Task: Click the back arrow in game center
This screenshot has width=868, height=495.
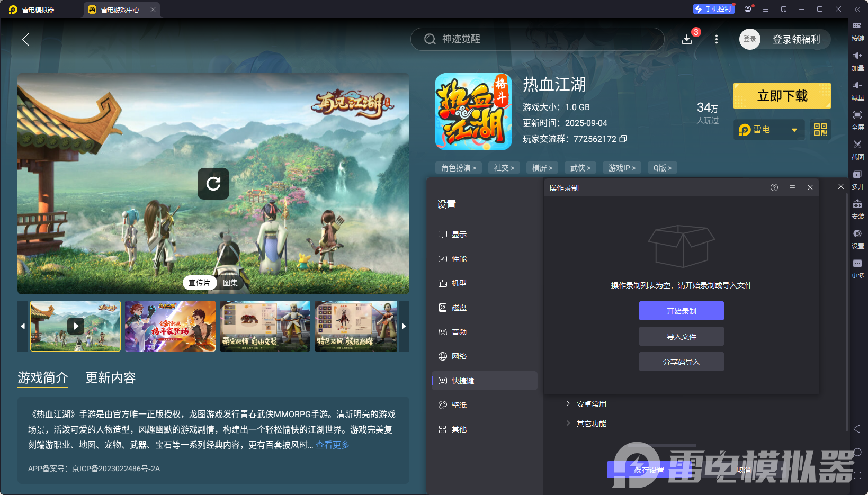Action: pyautogui.click(x=25, y=39)
